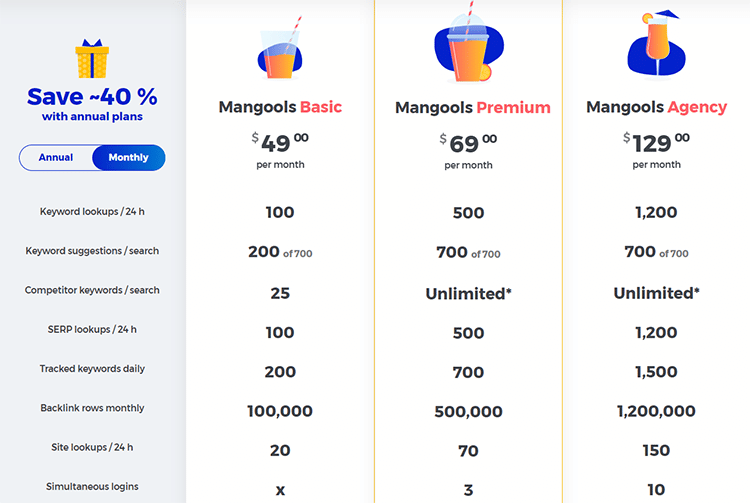Click Unlimited* in the Agency column
Viewport: 750px width, 503px height.
pyautogui.click(x=656, y=293)
